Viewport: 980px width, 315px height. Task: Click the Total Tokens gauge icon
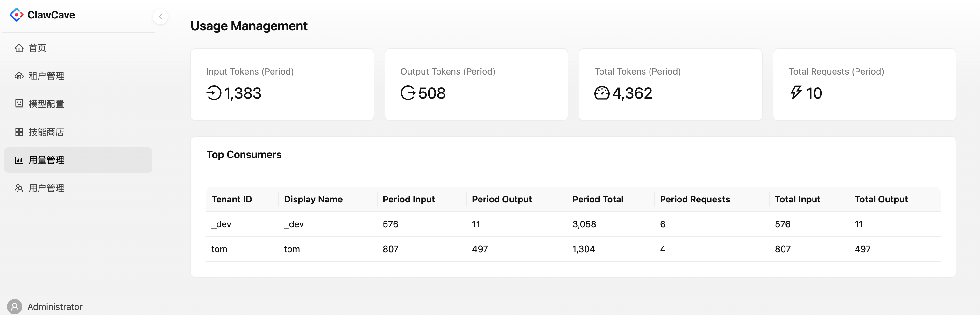point(602,93)
